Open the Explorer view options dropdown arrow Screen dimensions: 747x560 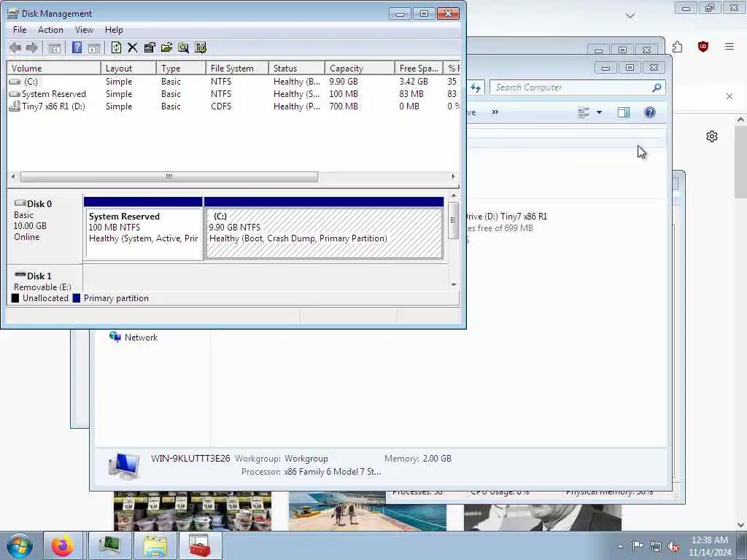pos(600,112)
